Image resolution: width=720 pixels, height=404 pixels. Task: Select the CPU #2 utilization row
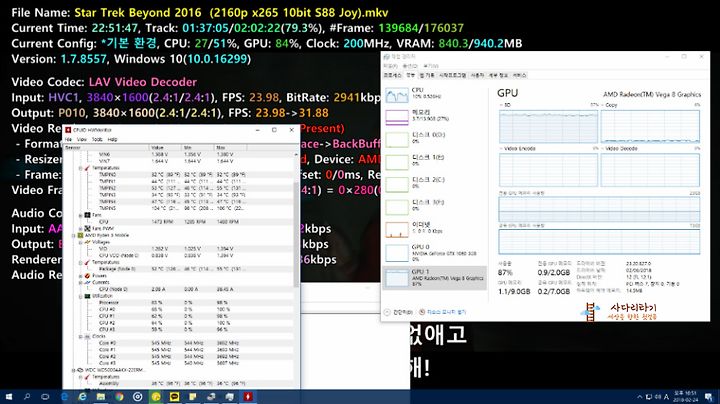(x=178, y=323)
